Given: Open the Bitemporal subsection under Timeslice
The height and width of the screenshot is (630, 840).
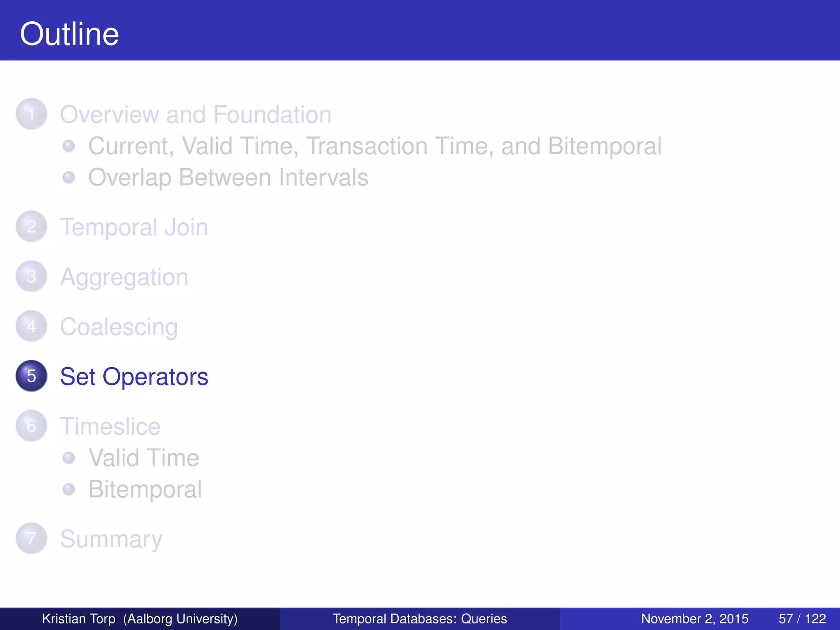Looking at the screenshot, I should [x=145, y=489].
